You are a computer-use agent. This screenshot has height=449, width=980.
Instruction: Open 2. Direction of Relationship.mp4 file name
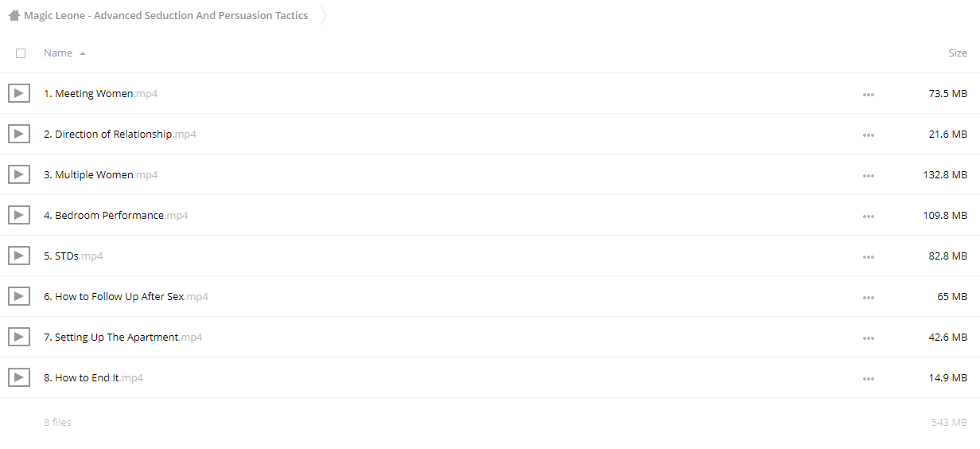click(120, 134)
